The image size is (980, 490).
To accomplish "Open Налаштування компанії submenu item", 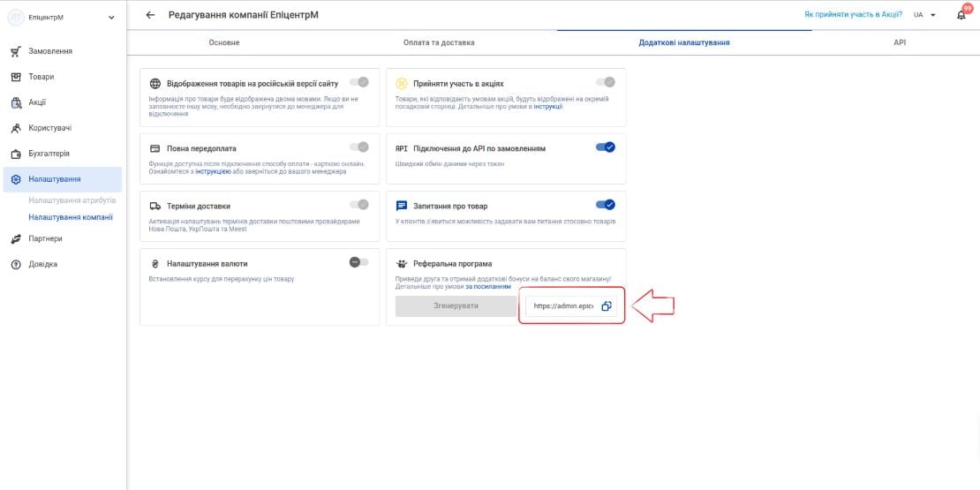I will (71, 217).
